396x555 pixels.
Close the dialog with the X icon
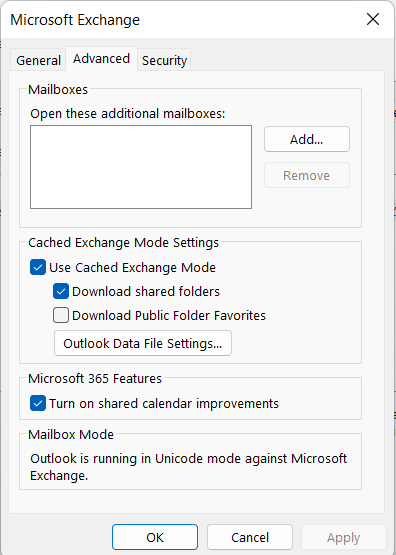[x=373, y=19]
